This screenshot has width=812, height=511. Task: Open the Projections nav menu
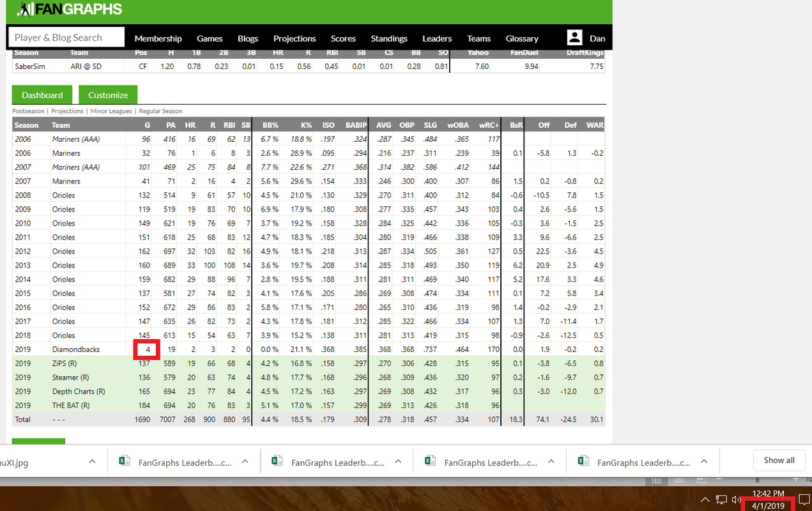295,38
